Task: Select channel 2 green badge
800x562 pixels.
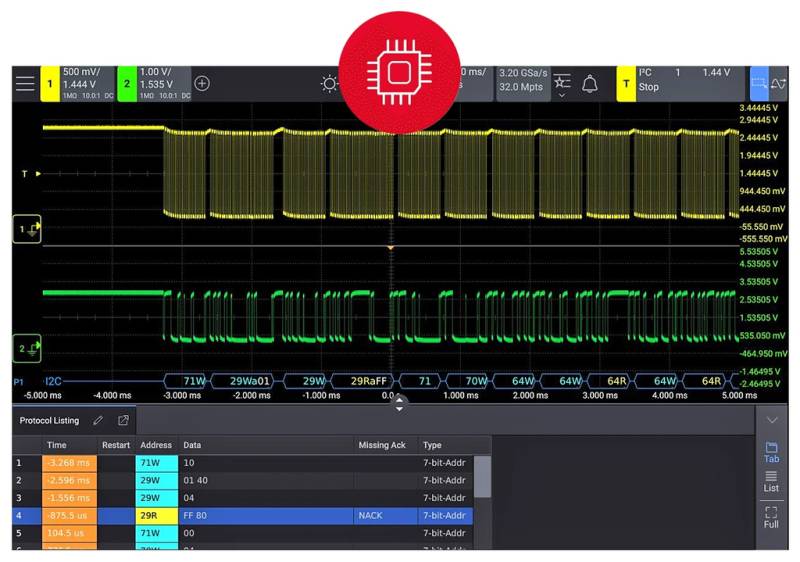Action: [x=127, y=84]
